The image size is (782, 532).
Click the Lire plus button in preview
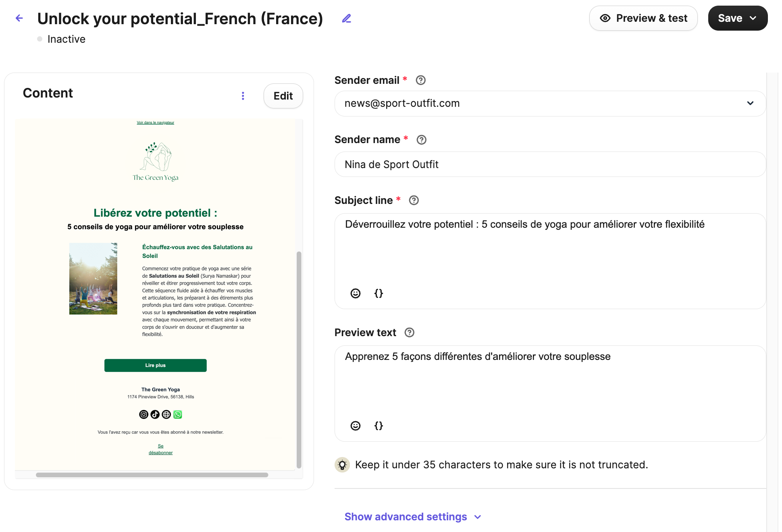pyautogui.click(x=155, y=365)
